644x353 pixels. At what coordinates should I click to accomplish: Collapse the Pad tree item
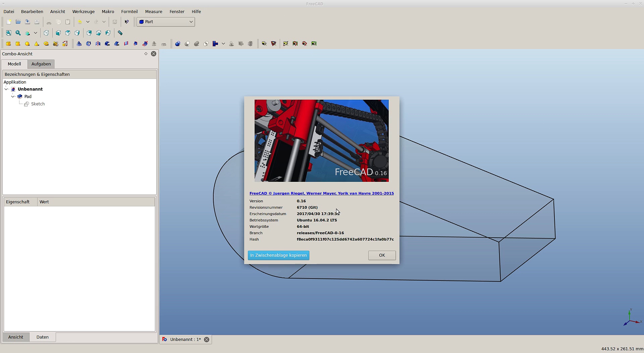point(13,97)
